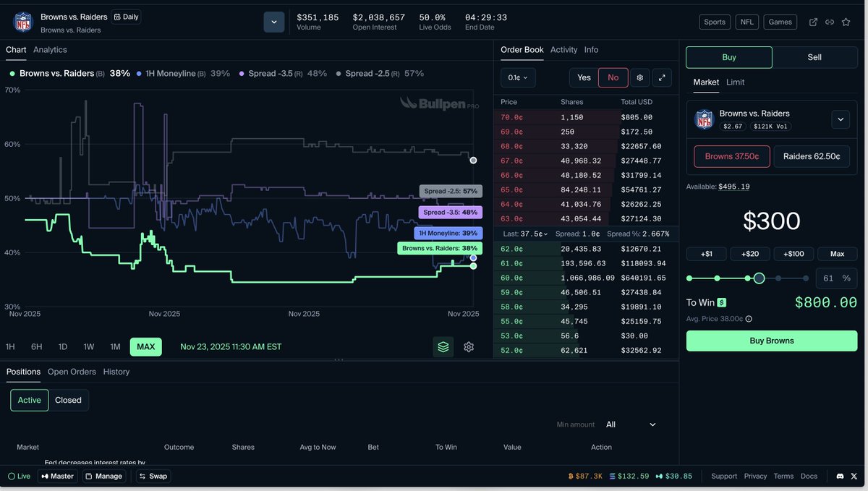
Task: Select the Yes order book side
Action: tap(584, 77)
